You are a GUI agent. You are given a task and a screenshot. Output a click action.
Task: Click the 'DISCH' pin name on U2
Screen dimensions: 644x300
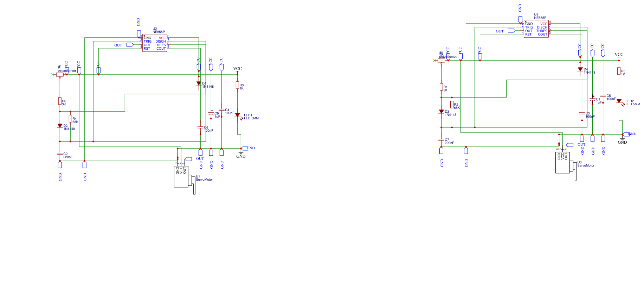[x=161, y=42]
